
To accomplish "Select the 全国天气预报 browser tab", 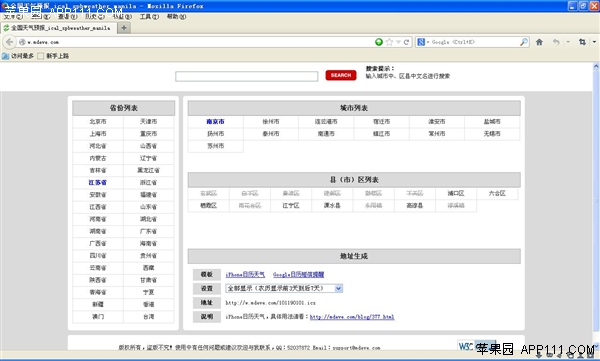I will 59,28.
